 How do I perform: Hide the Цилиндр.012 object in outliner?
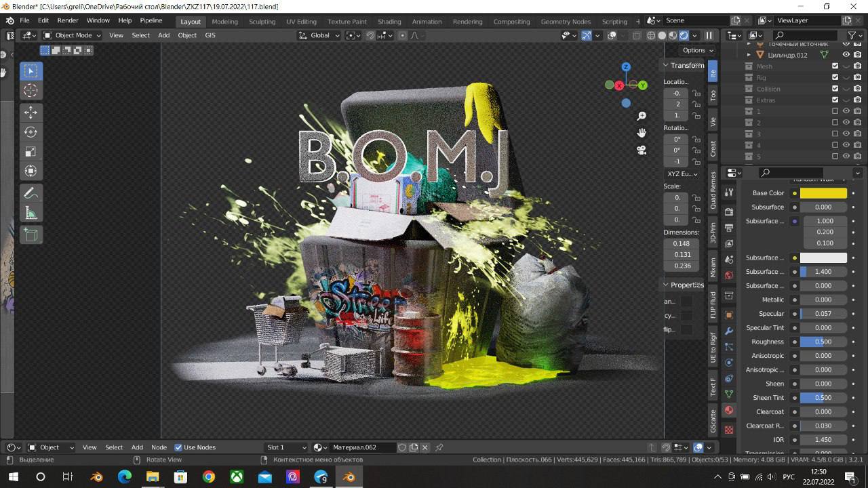click(x=846, y=55)
